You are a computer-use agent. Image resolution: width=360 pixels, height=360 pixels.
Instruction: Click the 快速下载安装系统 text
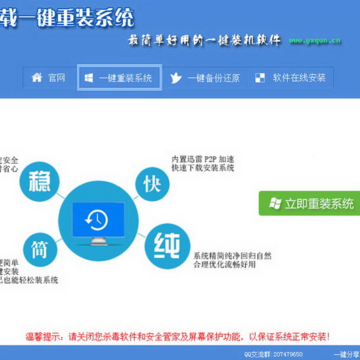point(203,168)
